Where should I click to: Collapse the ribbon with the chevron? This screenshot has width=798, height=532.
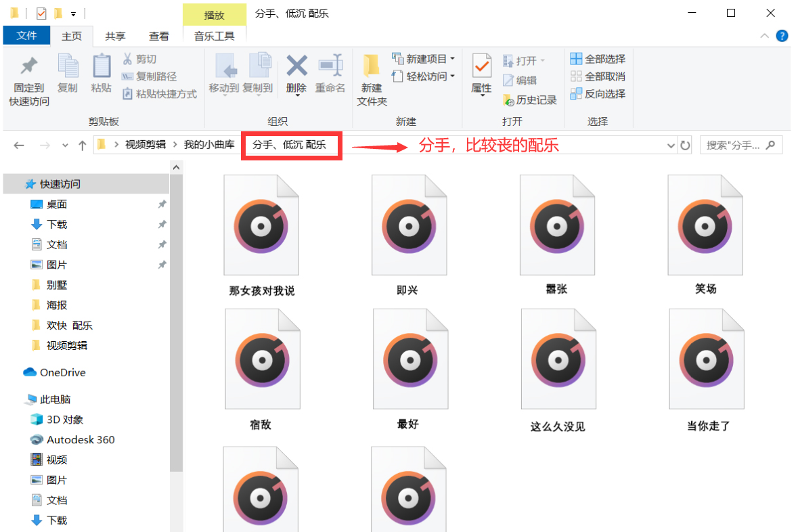764,36
